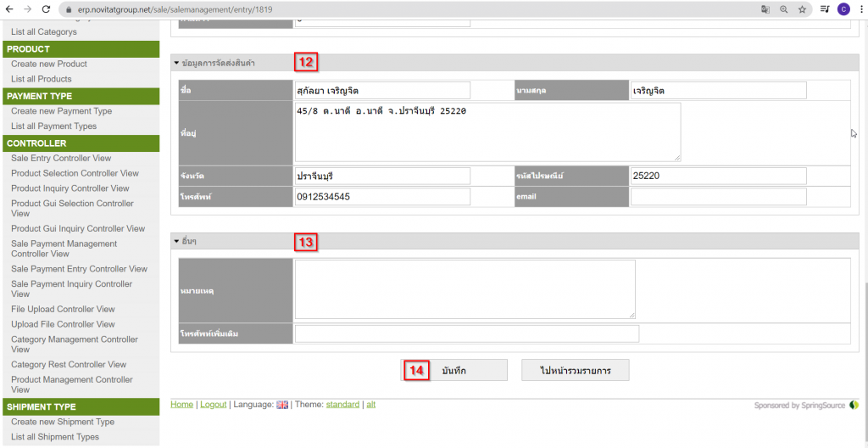Screen dimensions: 868x448
Task: Open the purple profile avatar
Action: tap(843, 9)
